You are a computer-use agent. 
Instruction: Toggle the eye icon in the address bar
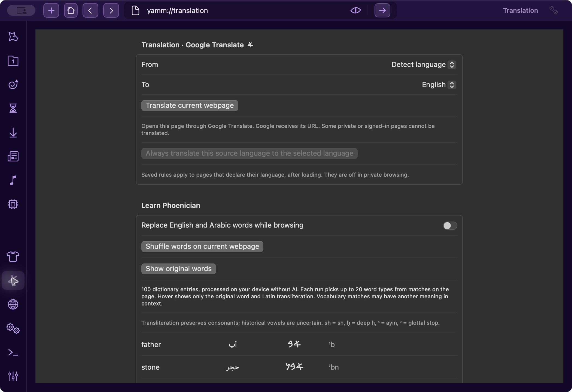pyautogui.click(x=355, y=11)
